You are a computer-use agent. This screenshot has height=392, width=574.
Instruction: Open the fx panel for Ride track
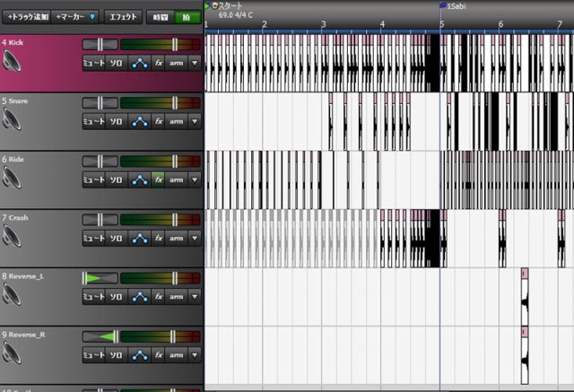coord(158,179)
